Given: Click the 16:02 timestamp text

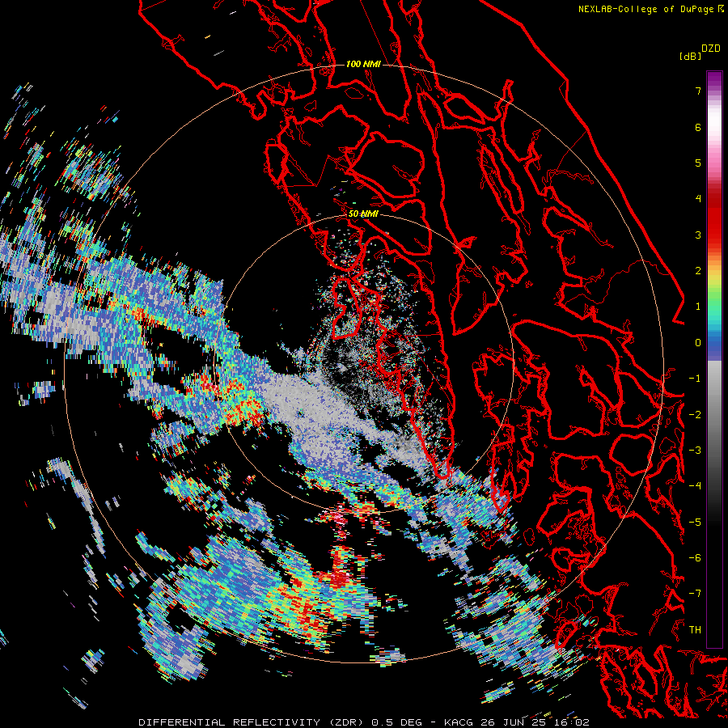Looking at the screenshot, I should coord(570,722).
